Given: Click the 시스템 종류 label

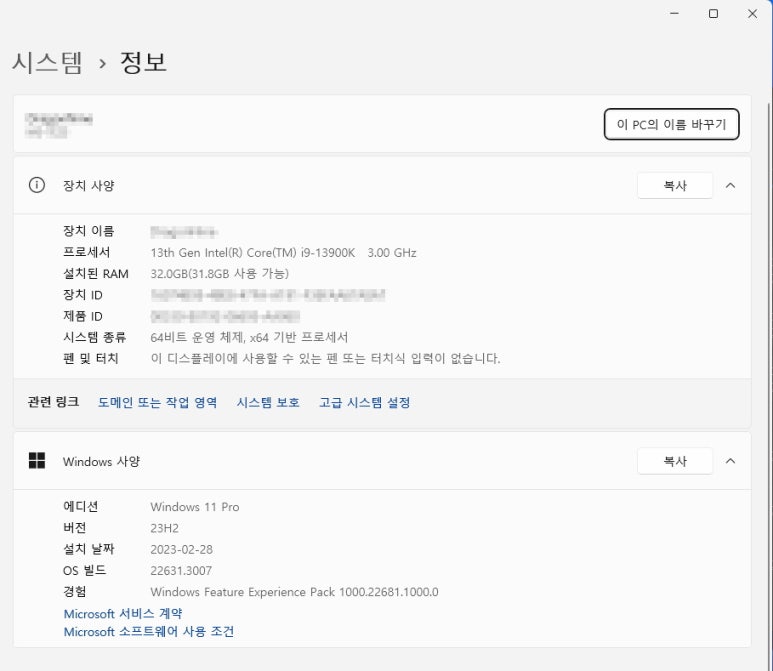Looking at the screenshot, I should click(95, 337).
